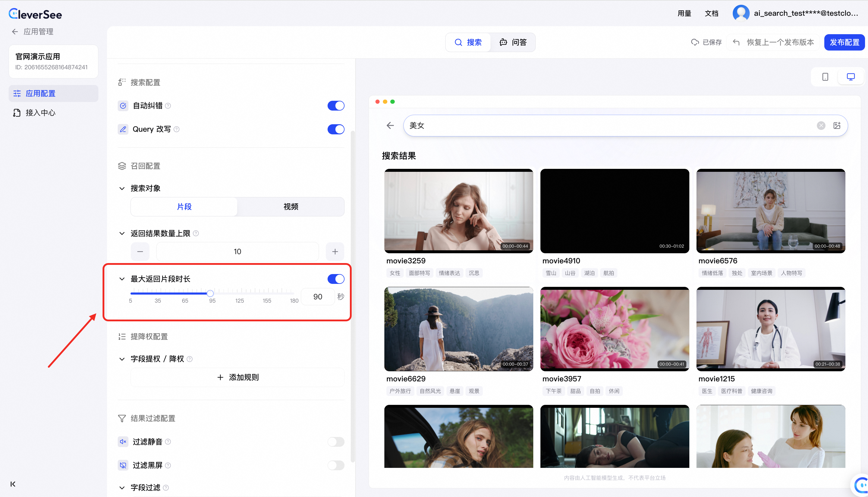Click the left-panel vertical scrollbar
The height and width of the screenshot is (497, 868).
(x=353, y=296)
